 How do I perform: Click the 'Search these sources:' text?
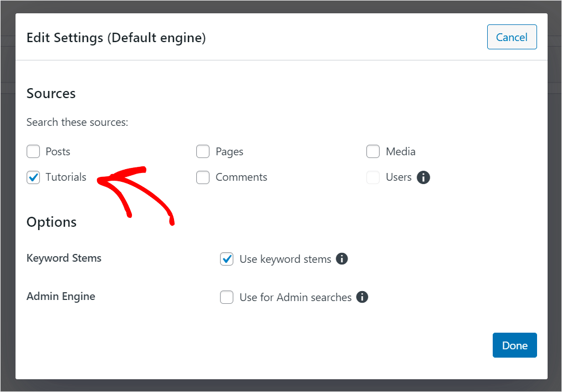(77, 122)
